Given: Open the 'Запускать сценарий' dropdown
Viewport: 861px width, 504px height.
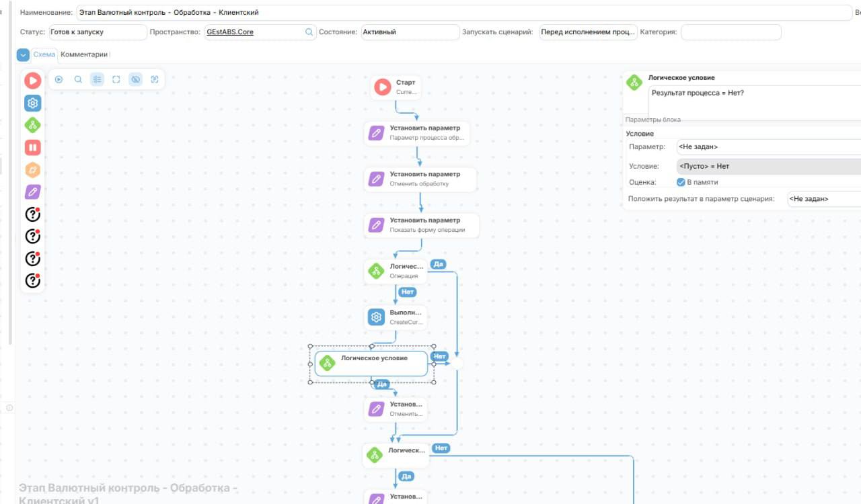Looking at the screenshot, I should pos(588,32).
